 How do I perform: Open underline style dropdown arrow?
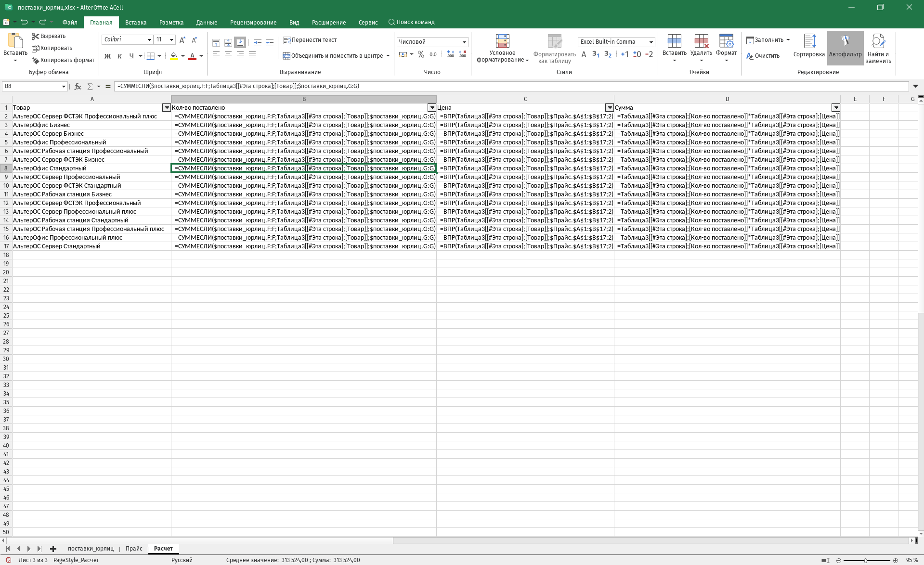click(140, 56)
